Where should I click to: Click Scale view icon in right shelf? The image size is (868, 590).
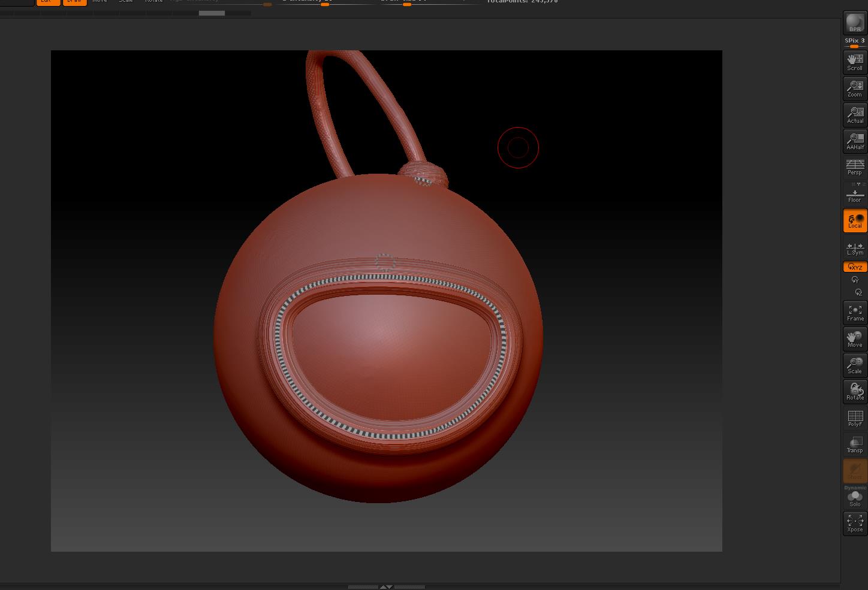tap(855, 365)
